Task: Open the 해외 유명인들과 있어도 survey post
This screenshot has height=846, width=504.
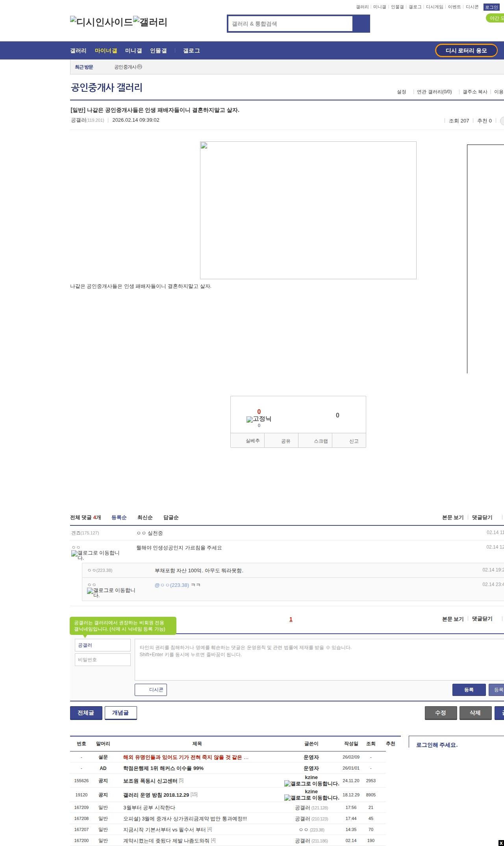Action: click(186, 757)
